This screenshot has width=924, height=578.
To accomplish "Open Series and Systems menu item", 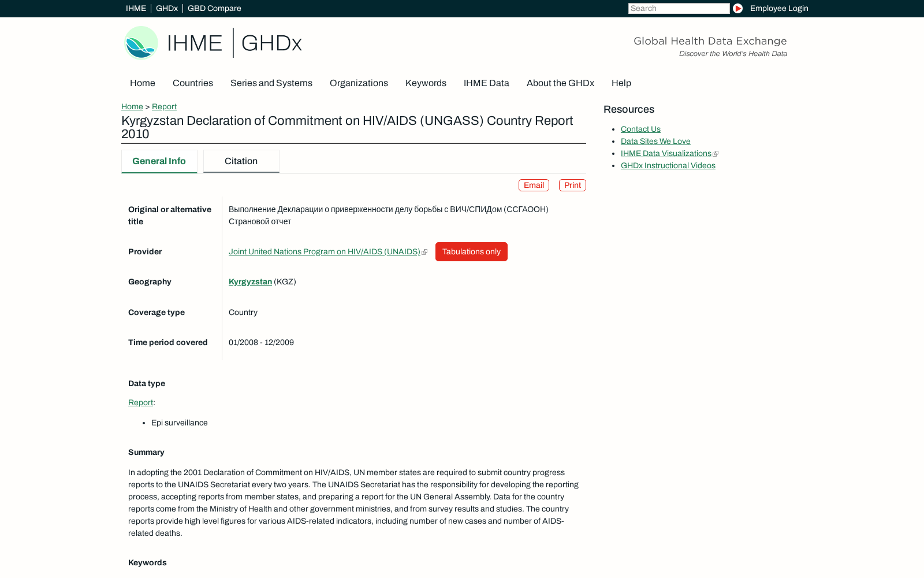I will (271, 83).
